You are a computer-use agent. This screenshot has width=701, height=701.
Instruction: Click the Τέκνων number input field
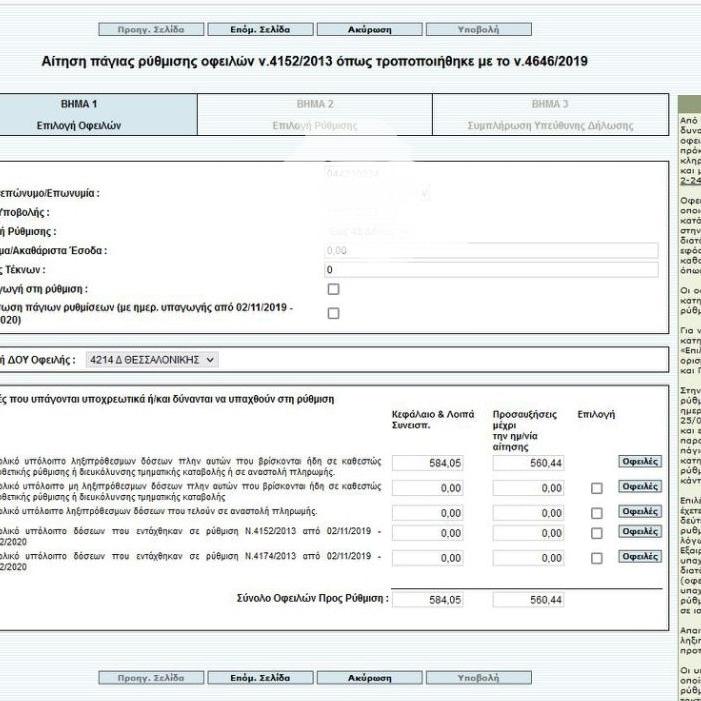click(x=491, y=270)
